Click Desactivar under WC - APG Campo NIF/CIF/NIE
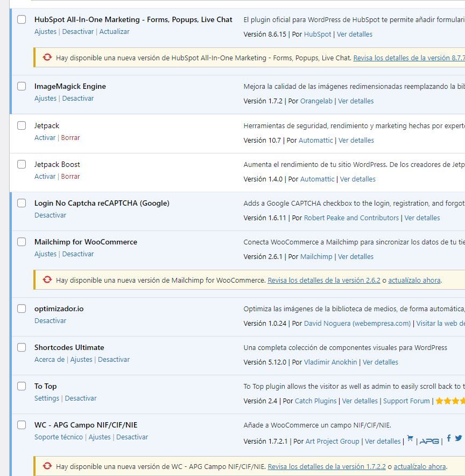 click(x=132, y=437)
